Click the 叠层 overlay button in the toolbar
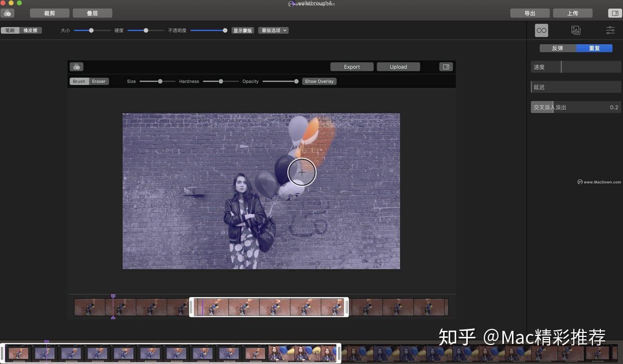The image size is (623, 364). [x=92, y=13]
